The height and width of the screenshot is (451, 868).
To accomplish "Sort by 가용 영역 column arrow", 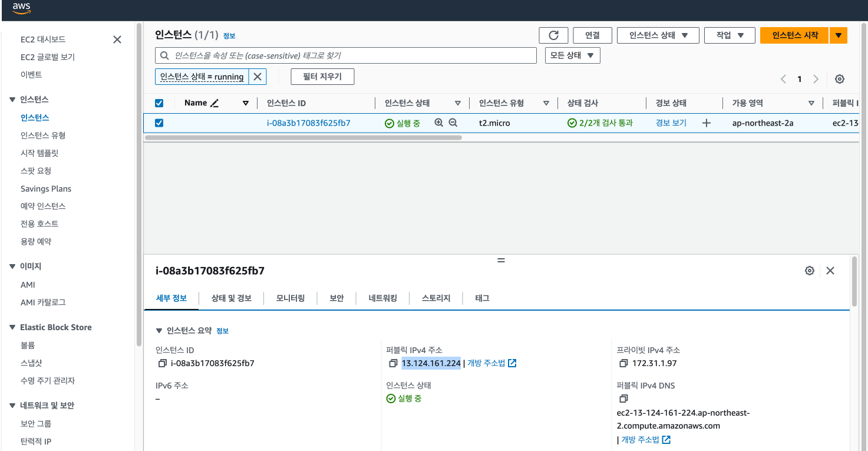I will [811, 103].
